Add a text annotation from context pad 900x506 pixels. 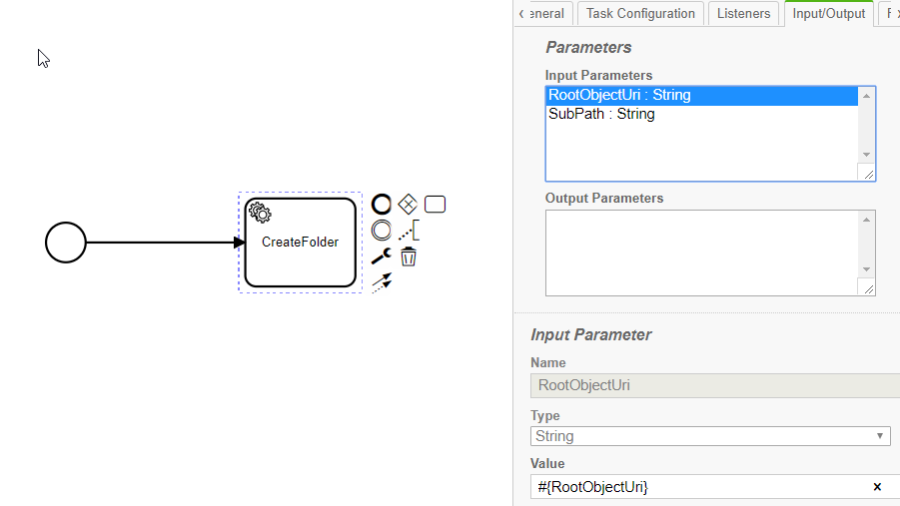(408, 231)
